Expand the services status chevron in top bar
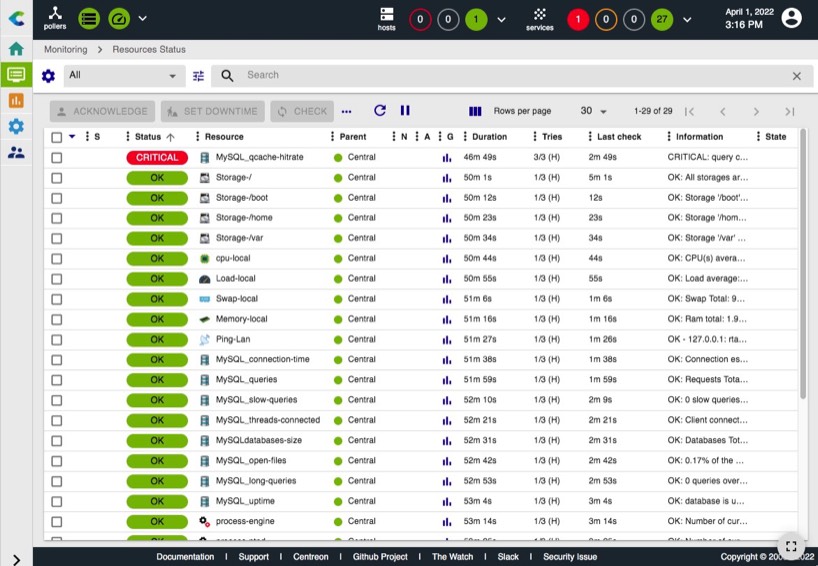This screenshot has width=818, height=566. pyautogui.click(x=686, y=19)
